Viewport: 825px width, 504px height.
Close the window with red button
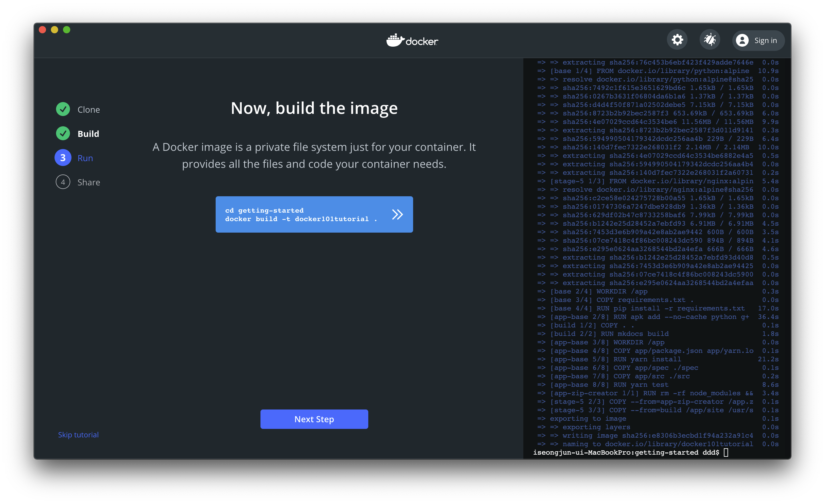pos(42,30)
